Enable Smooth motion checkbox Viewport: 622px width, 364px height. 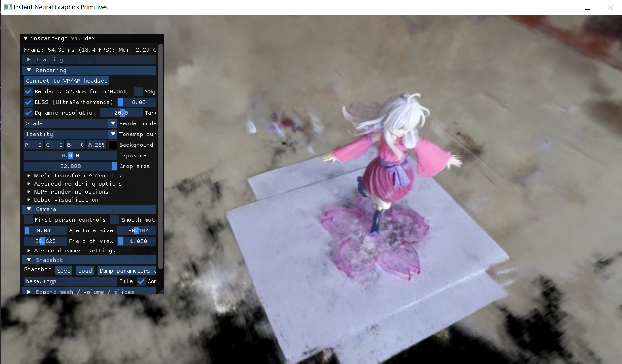pyautogui.click(x=115, y=220)
